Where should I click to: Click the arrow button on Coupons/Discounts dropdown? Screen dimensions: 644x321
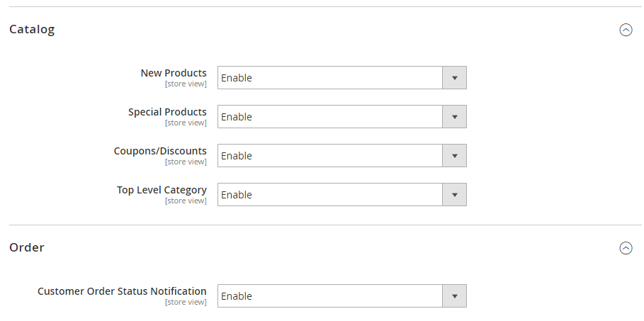[454, 156]
